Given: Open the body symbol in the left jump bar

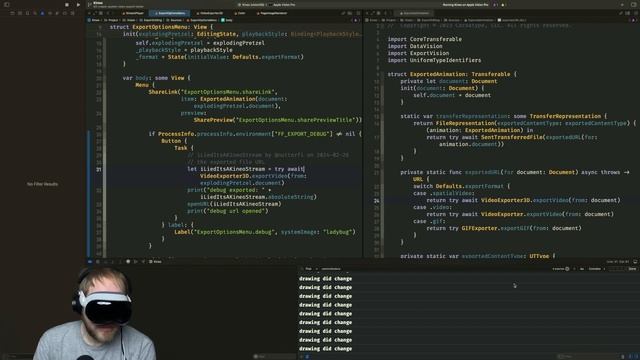Looking at the screenshot, I should coord(227,20).
